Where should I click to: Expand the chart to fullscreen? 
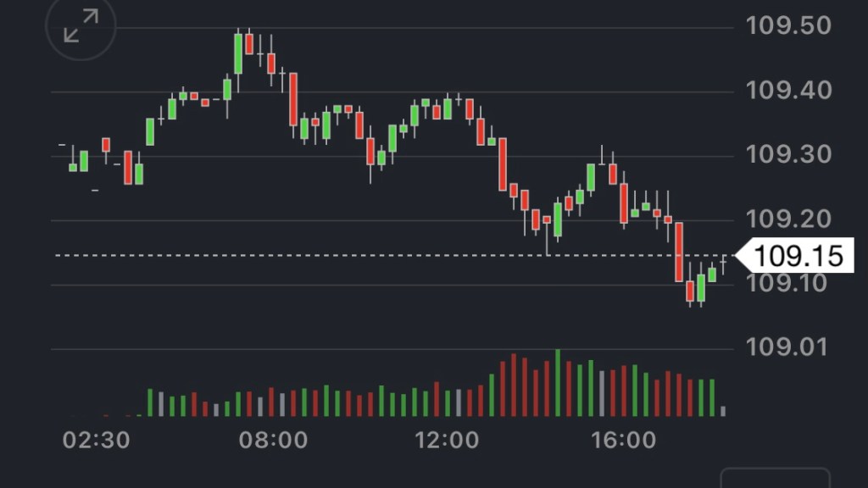(x=81, y=26)
